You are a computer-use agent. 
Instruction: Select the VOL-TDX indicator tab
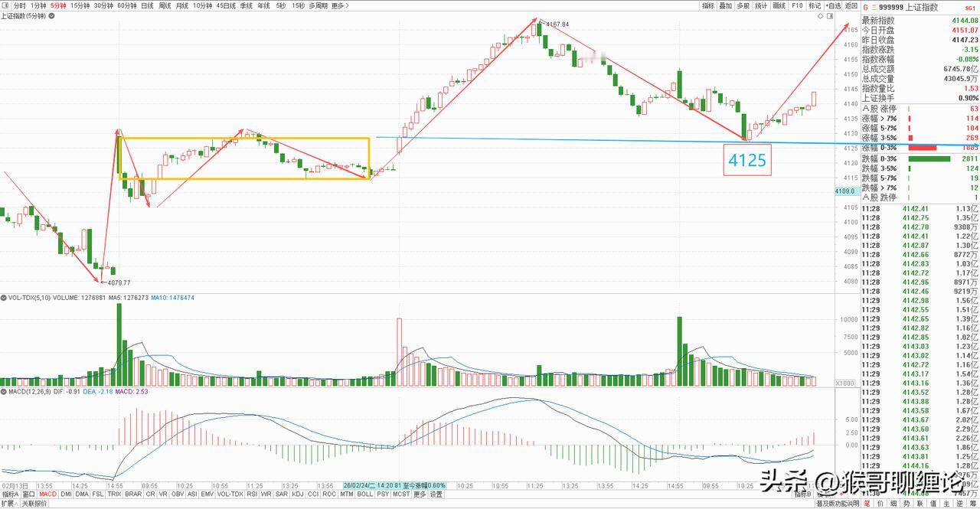tap(230, 494)
